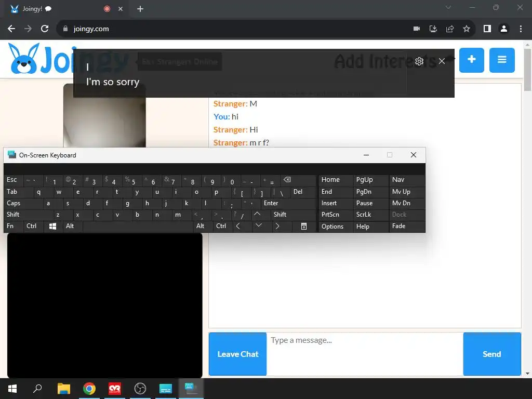Close the live caption overlay

(x=442, y=61)
